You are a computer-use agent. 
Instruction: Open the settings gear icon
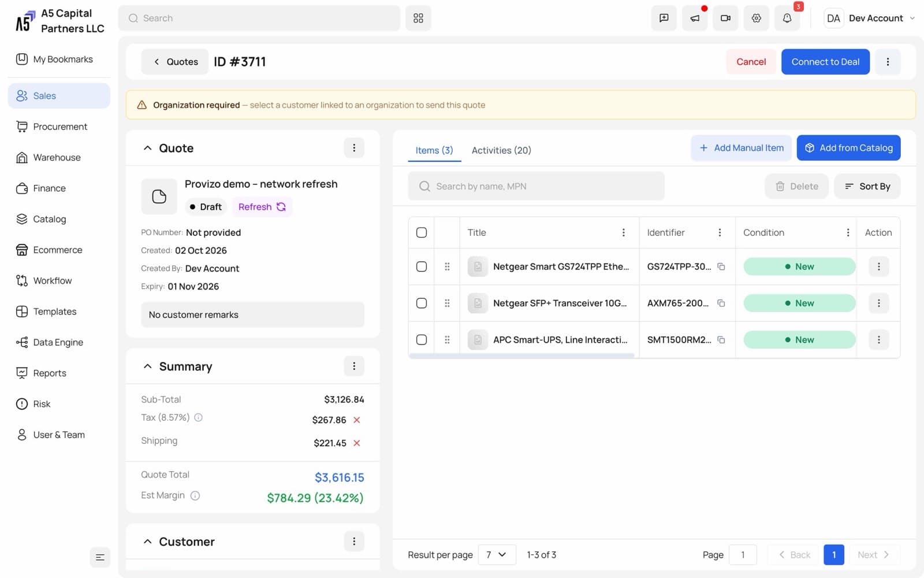[756, 18]
